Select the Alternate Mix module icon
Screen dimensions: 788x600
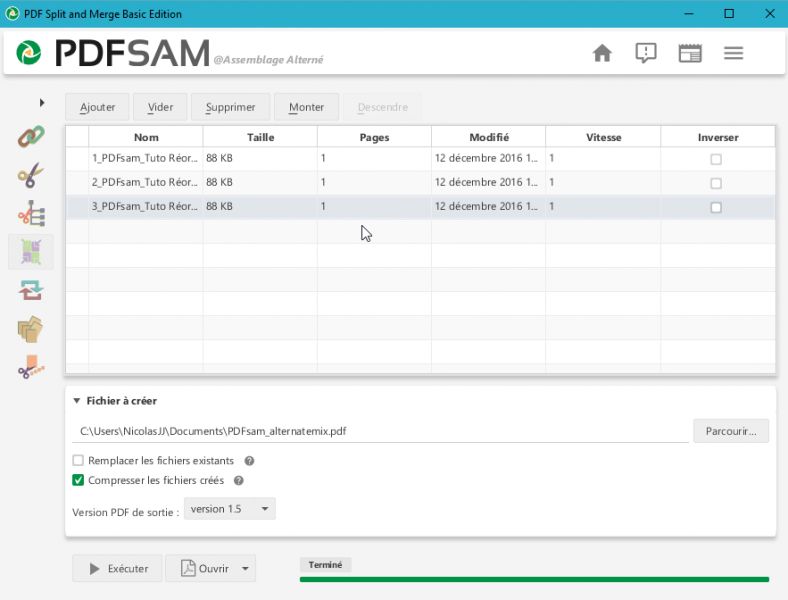31,252
